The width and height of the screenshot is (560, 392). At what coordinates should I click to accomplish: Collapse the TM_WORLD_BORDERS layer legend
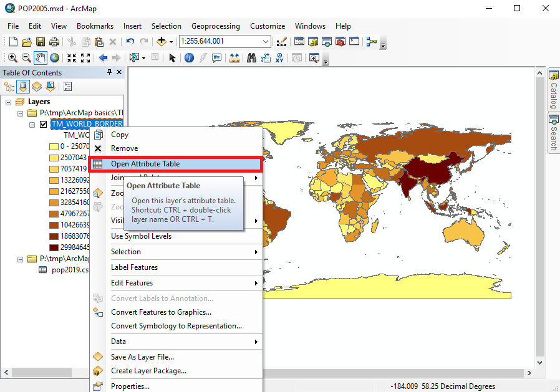pyautogui.click(x=32, y=124)
